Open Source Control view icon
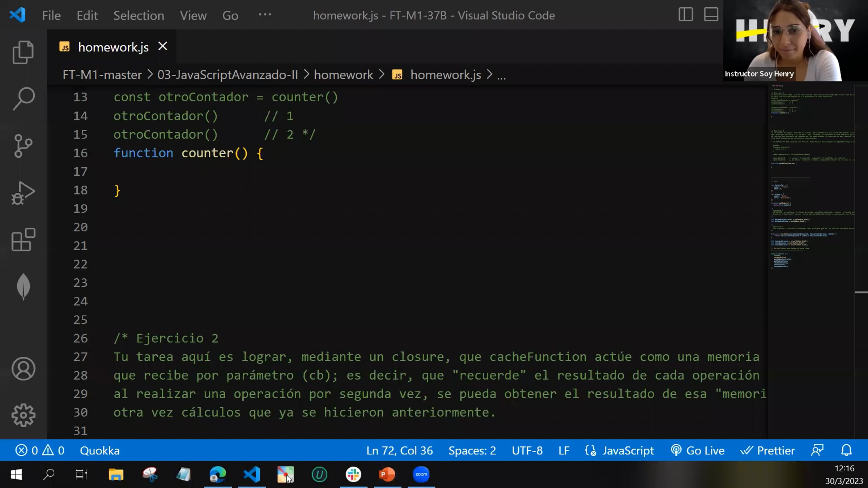Viewport: 868px width, 488px height. (23, 146)
